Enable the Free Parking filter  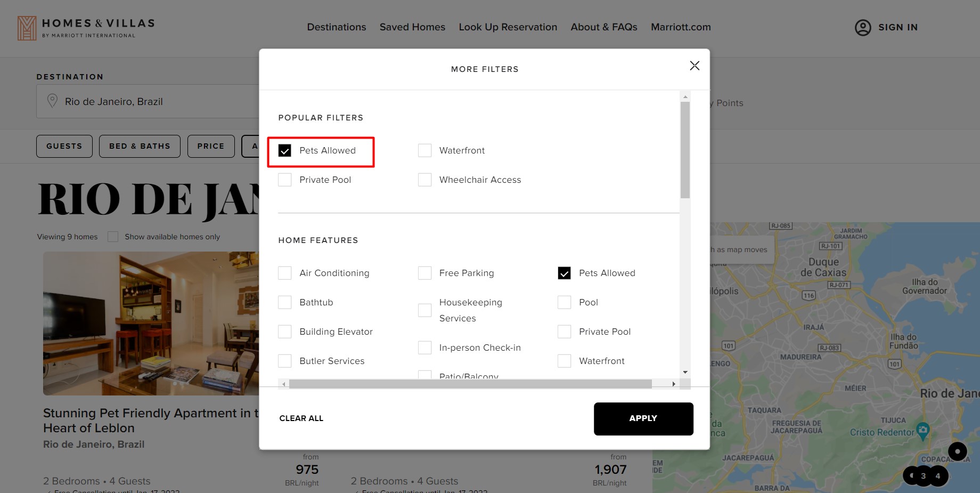click(x=424, y=273)
